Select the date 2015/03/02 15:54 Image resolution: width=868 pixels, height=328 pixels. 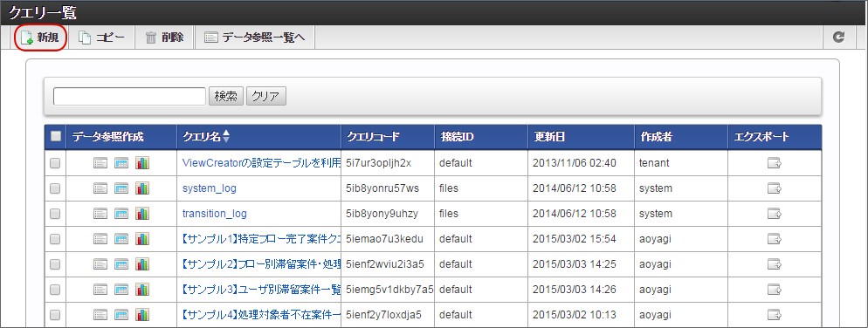tap(574, 239)
